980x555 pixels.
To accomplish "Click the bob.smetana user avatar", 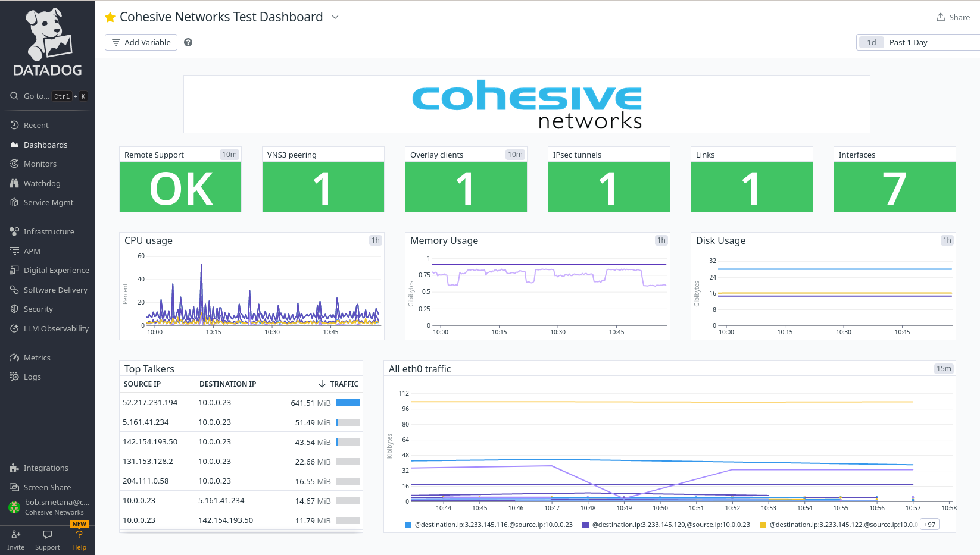I will click(x=14, y=507).
